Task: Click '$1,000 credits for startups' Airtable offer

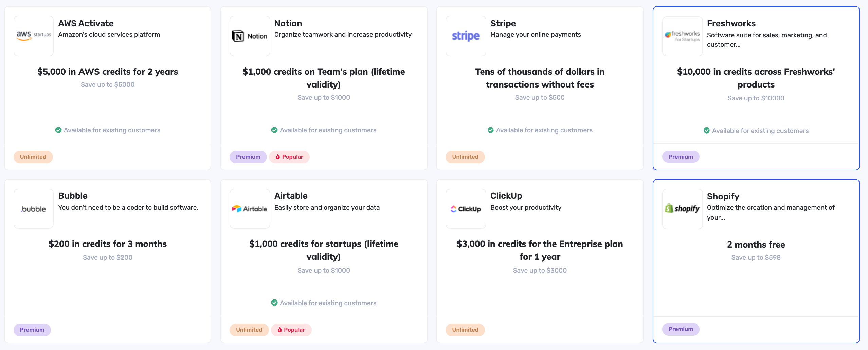Action: [x=324, y=250]
